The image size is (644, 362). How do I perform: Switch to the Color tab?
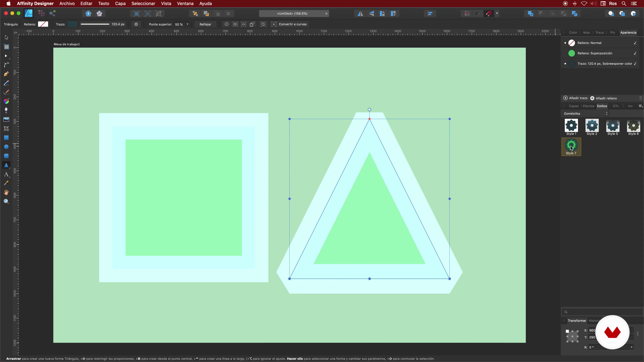(x=573, y=33)
